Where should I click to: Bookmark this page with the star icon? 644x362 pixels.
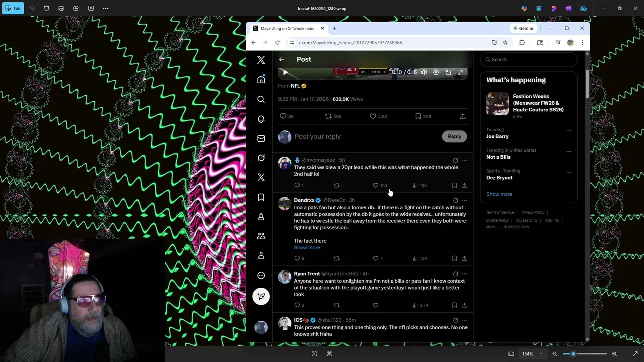click(505, 43)
